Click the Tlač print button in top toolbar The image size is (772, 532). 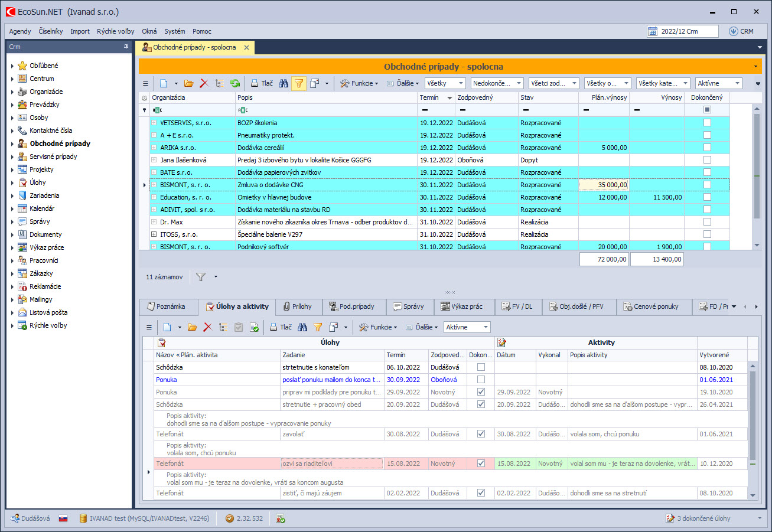262,83
